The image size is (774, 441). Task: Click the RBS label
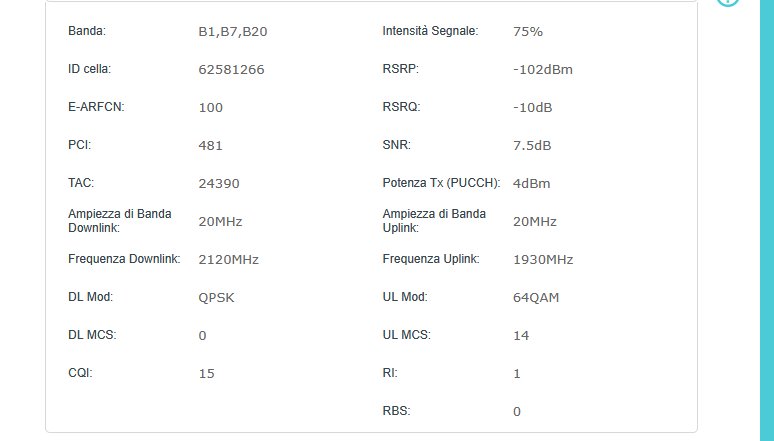tap(396, 410)
